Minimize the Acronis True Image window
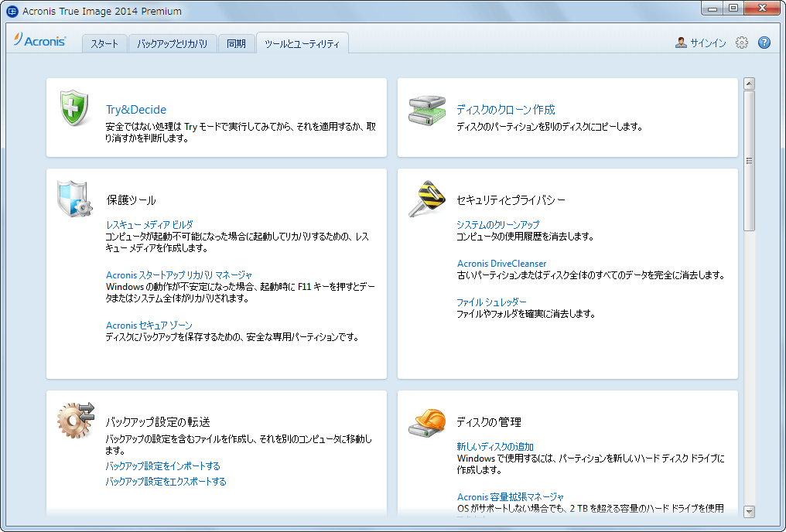This screenshot has width=786, height=532. click(x=713, y=8)
